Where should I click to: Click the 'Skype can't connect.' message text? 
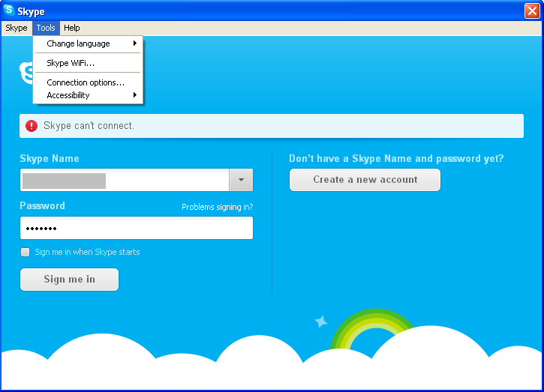[x=89, y=125]
